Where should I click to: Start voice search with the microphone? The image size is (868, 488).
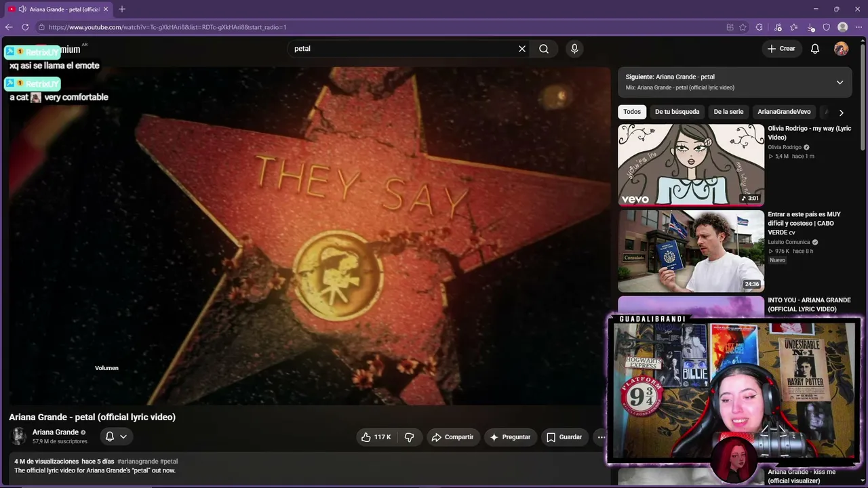(x=574, y=49)
